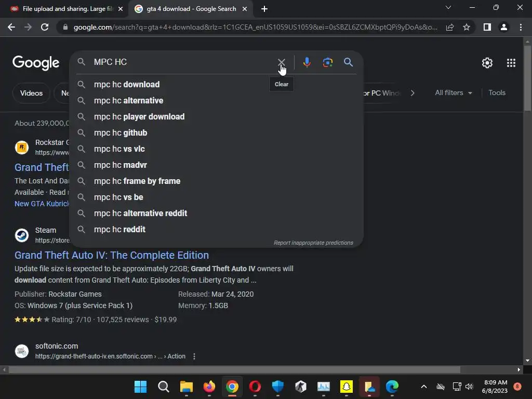Choose suggestion mpc hc madvr
532x399 pixels.
coord(217,165)
